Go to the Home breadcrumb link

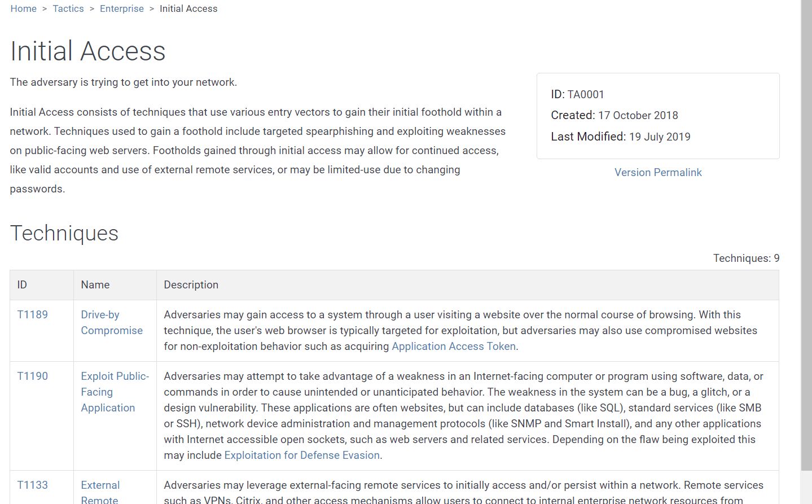pyautogui.click(x=23, y=8)
